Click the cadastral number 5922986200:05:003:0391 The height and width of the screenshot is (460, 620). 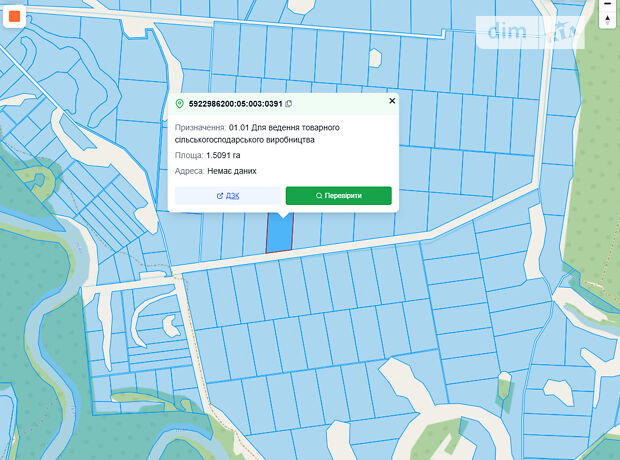(235, 103)
